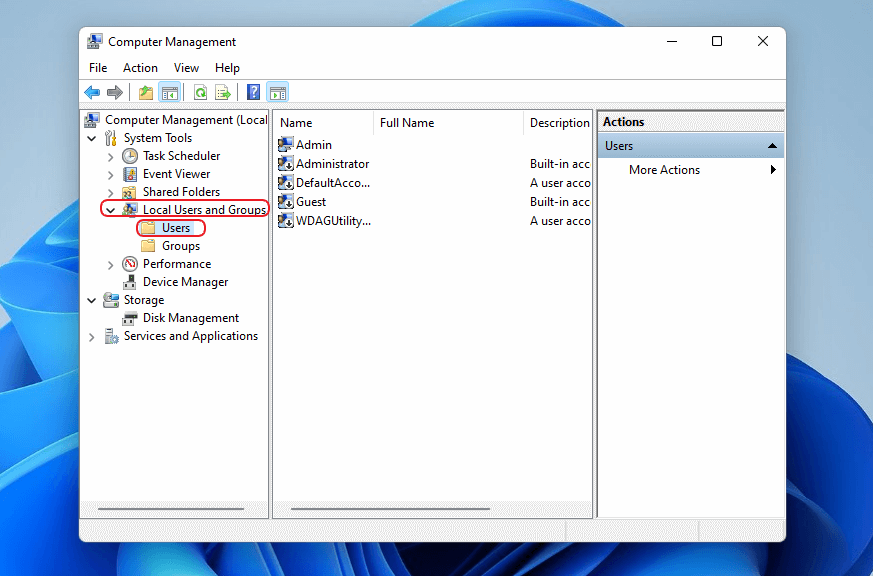
Task: Click the Refresh toolbar icon
Action: click(200, 93)
